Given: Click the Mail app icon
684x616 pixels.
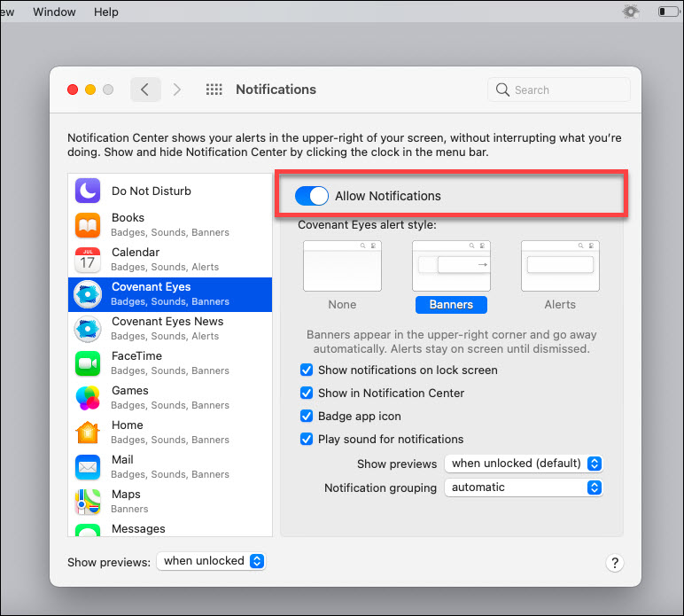Looking at the screenshot, I should [88, 467].
